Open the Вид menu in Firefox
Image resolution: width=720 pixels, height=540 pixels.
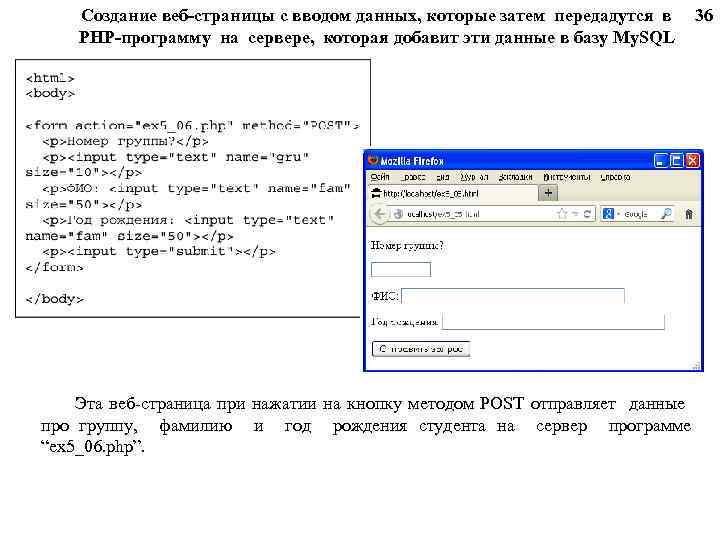[x=443, y=177]
